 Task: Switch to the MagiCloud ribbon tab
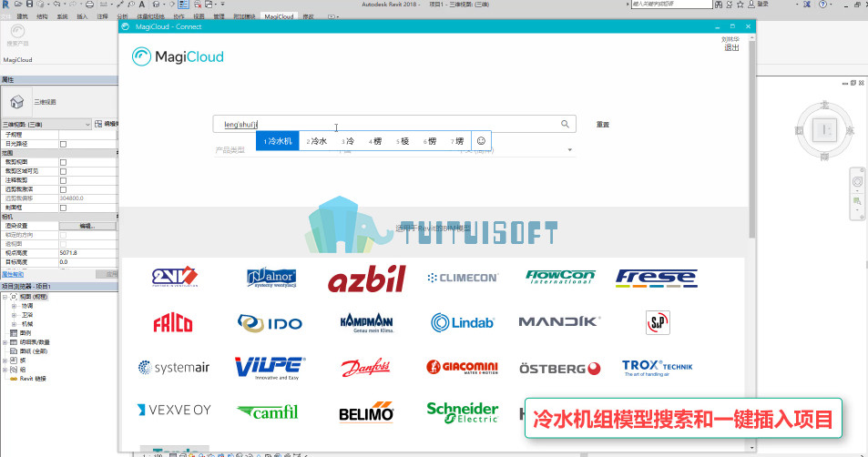pyautogui.click(x=279, y=16)
